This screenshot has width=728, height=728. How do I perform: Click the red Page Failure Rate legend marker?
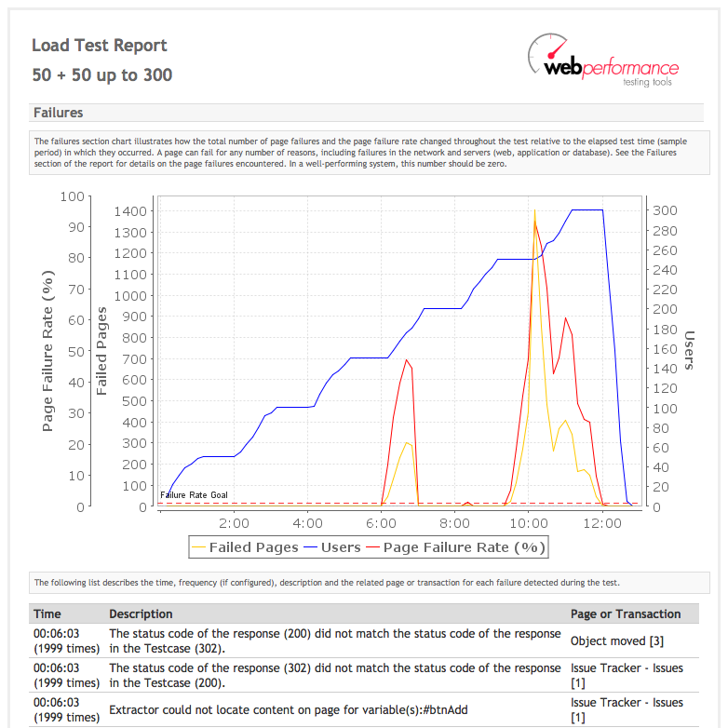[372, 547]
